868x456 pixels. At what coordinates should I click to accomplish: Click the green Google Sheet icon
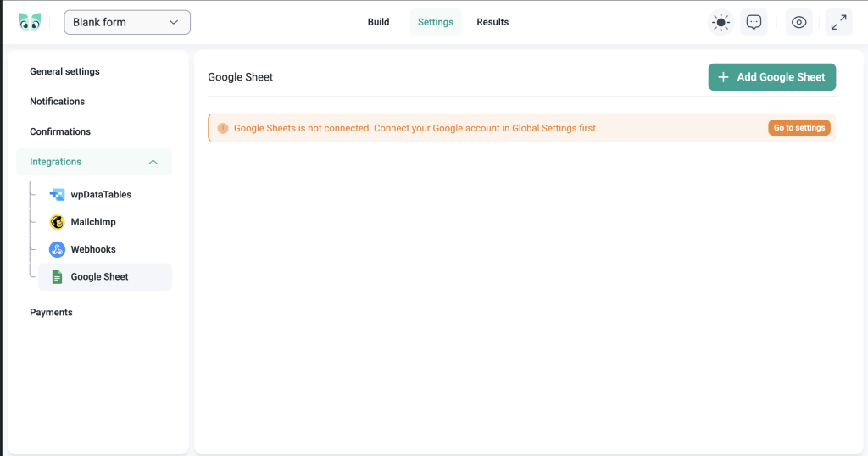(x=57, y=276)
